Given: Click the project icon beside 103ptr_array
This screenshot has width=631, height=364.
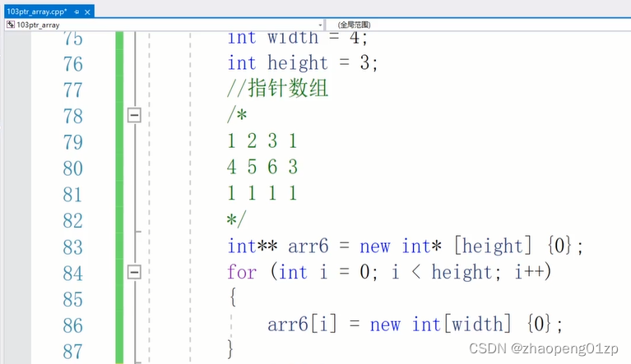Looking at the screenshot, I should [11, 25].
